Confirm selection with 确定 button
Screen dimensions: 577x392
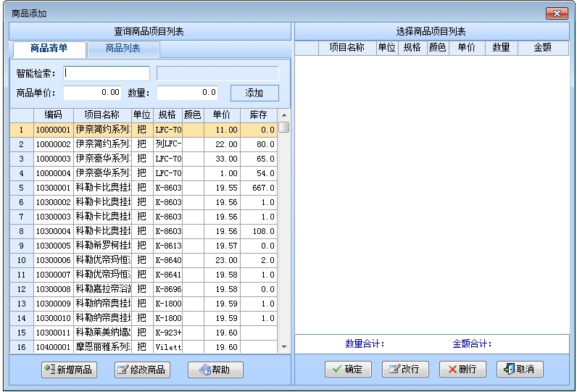(348, 369)
